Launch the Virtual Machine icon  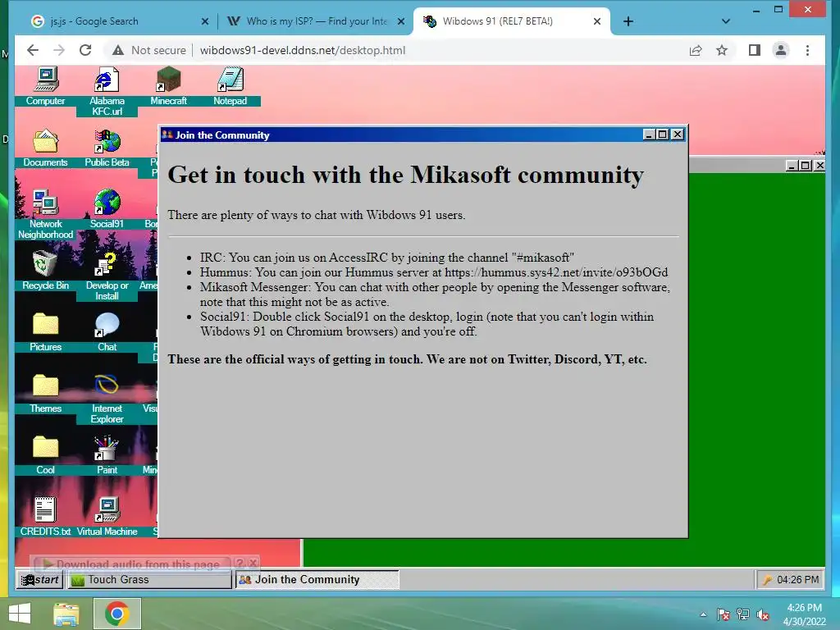point(107,517)
